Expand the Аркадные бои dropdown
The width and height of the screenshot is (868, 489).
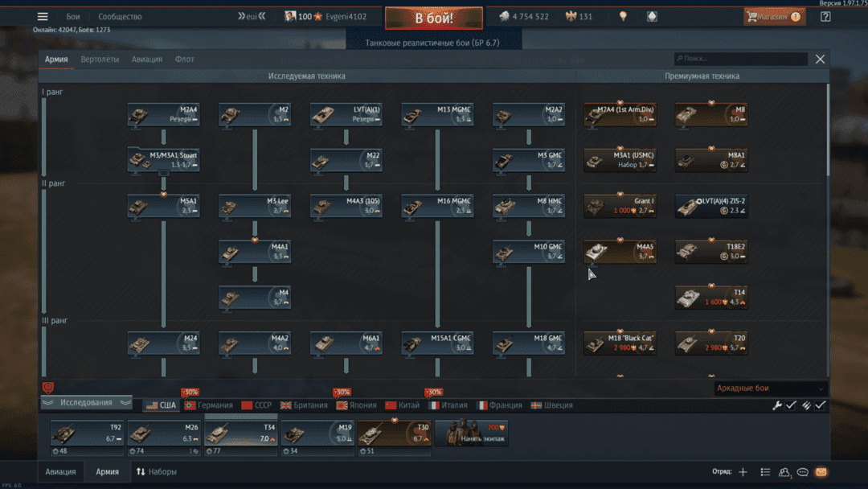tap(770, 388)
